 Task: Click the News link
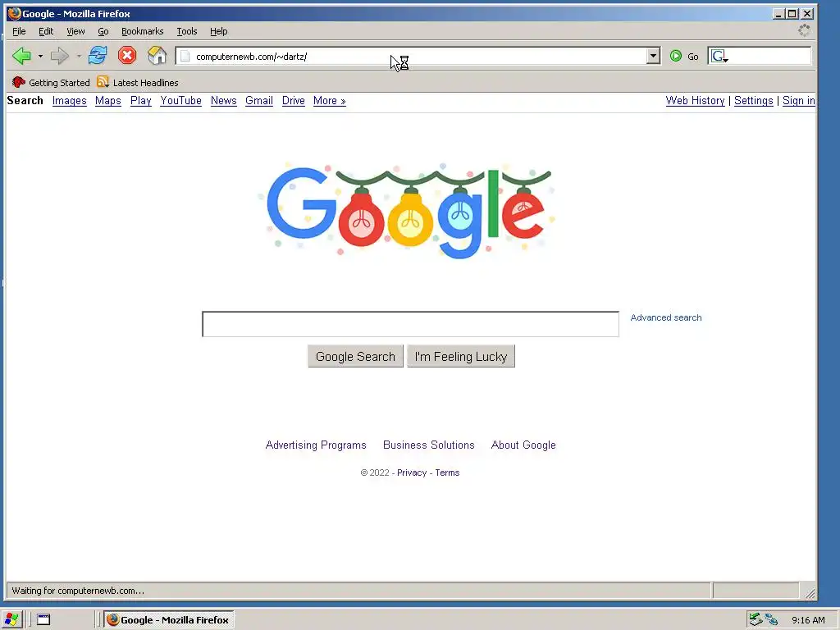224,101
